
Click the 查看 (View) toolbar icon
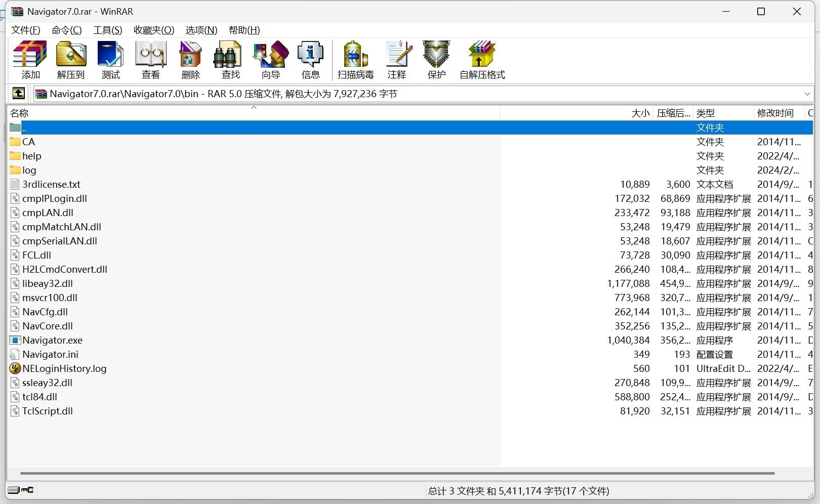click(150, 55)
